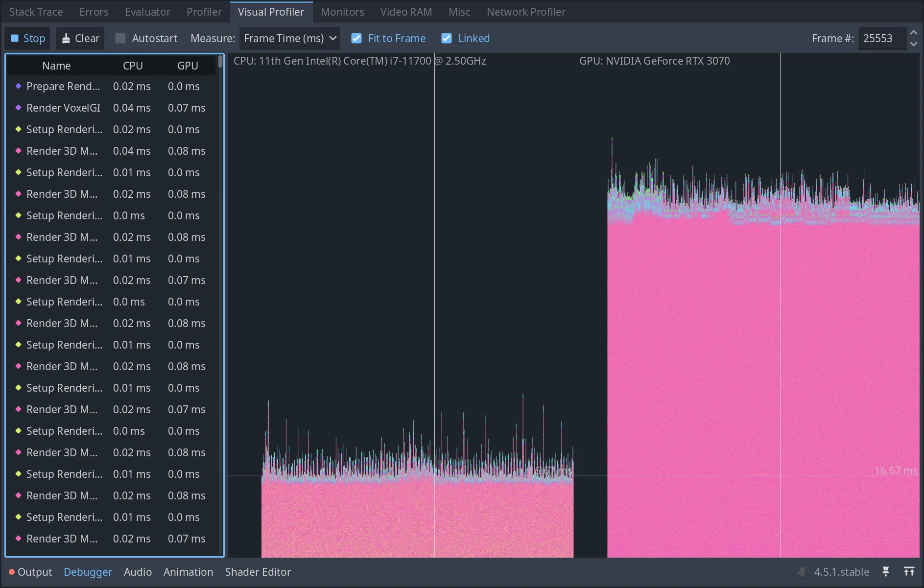This screenshot has width=924, height=588.
Task: Click the expand bottom panel icon
Action: pyautogui.click(x=910, y=571)
